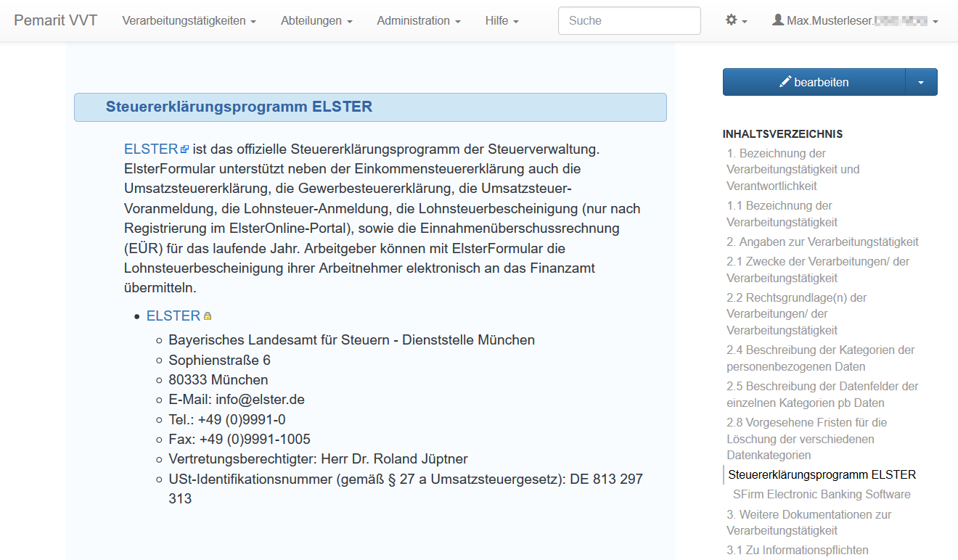The width and height of the screenshot is (958, 560).
Task: Click the bearbeiten button
Action: [814, 82]
